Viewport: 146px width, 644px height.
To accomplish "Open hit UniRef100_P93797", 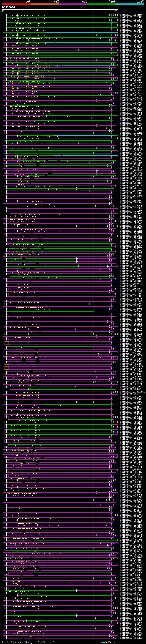I will click(131, 170).
